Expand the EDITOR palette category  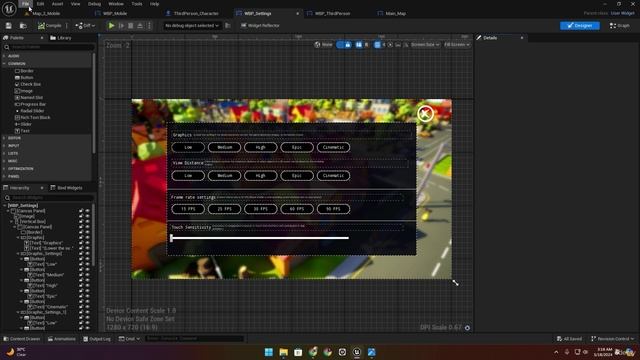(x=4, y=138)
